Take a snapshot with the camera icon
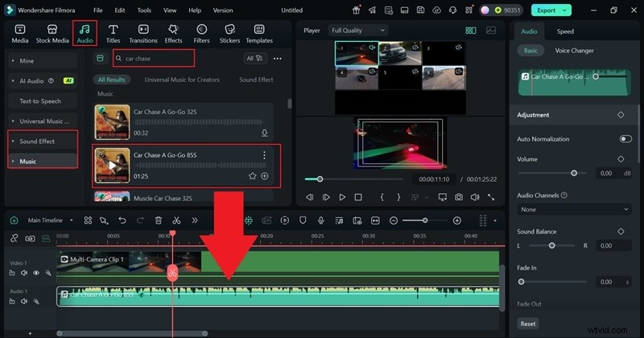644x338 pixels. (458, 197)
